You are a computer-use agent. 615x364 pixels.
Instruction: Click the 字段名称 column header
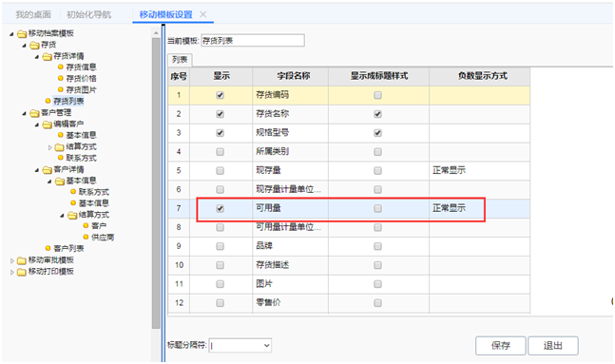click(x=290, y=76)
